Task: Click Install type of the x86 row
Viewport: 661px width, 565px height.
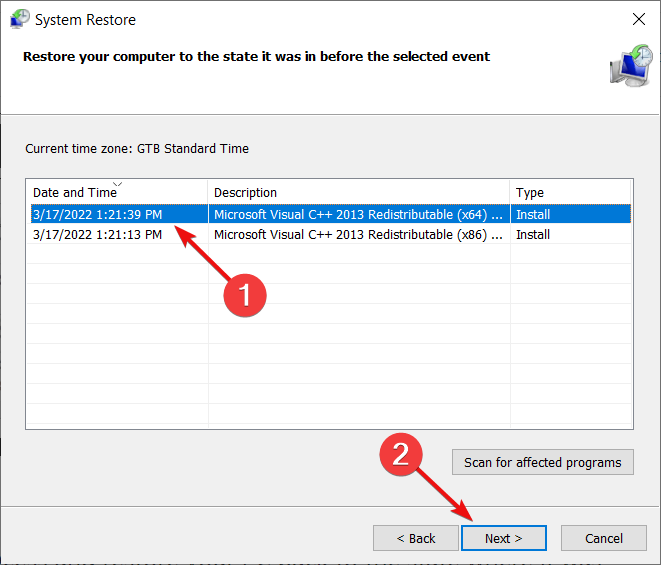Action: click(533, 234)
